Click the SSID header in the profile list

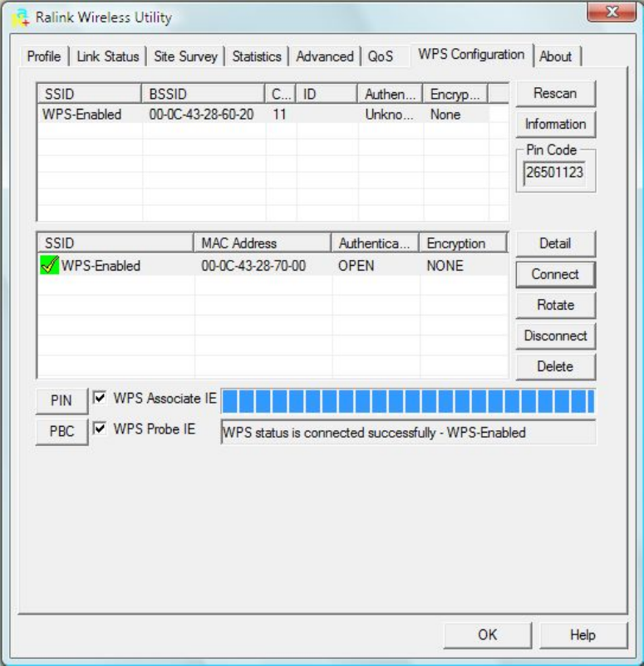(116, 243)
